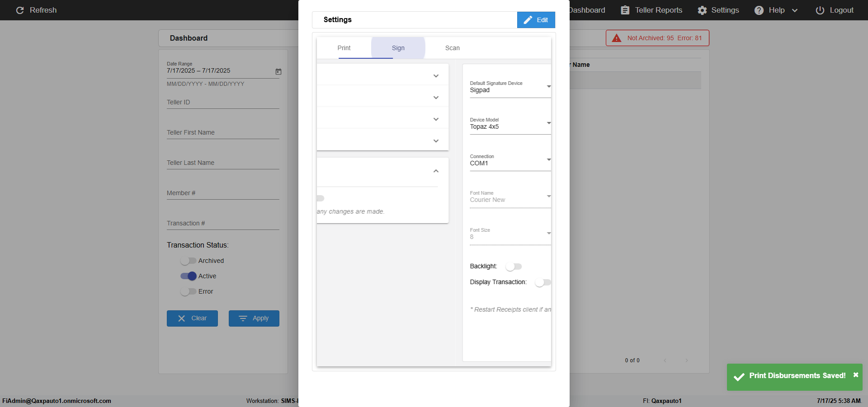
Task: Toggle the Backlight switch
Action: 514,267
